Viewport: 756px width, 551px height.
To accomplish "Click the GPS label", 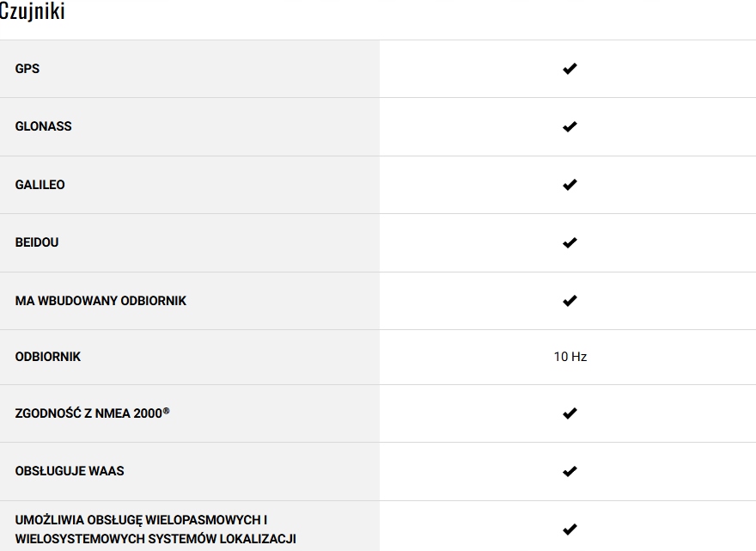I will [x=27, y=69].
